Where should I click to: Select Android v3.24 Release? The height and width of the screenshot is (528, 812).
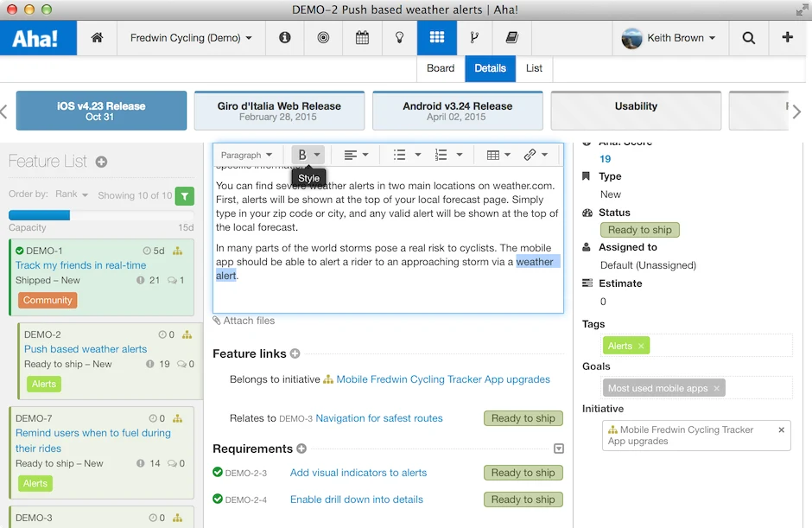[458, 111]
